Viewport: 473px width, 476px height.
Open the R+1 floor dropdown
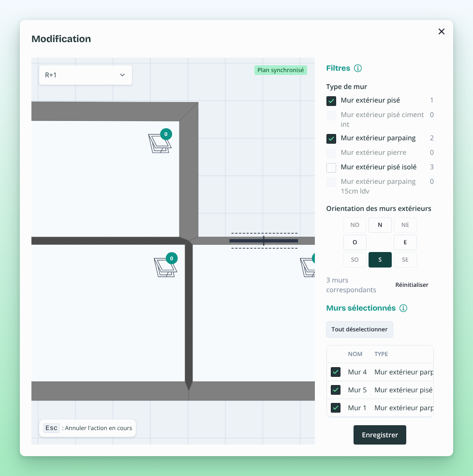[86, 75]
